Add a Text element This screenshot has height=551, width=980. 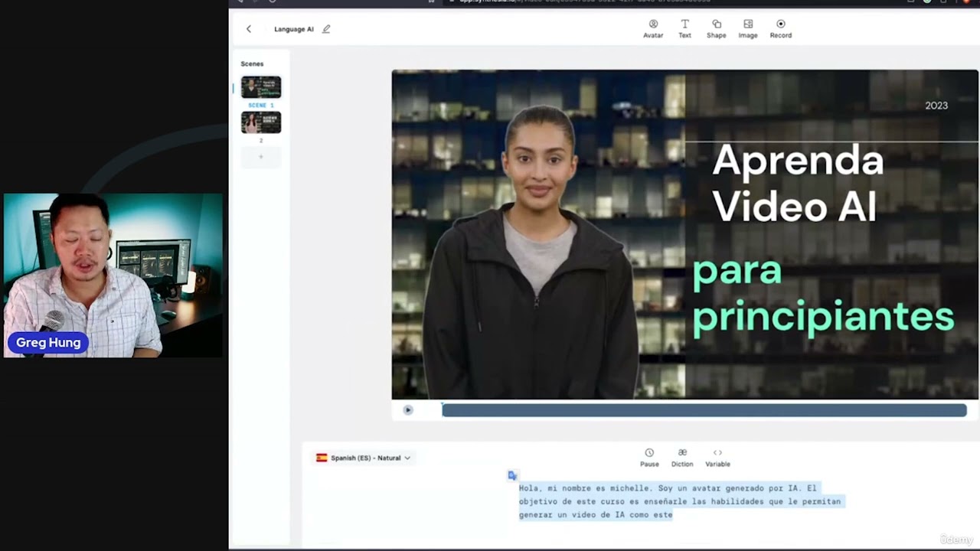coord(684,29)
